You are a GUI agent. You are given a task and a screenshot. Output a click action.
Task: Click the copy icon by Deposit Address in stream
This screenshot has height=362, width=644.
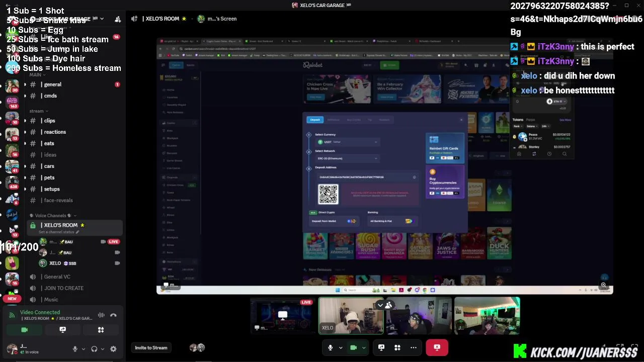[414, 177]
